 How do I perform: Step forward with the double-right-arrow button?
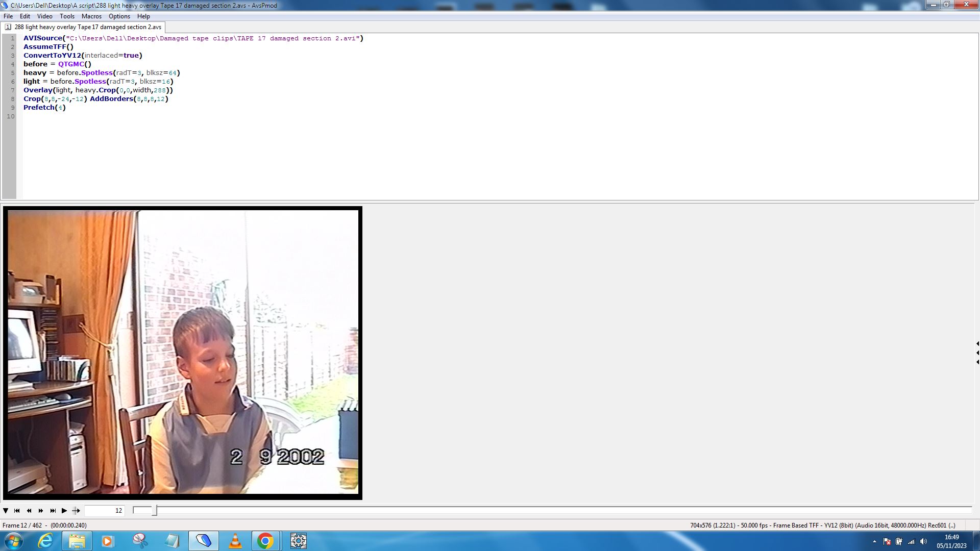[x=41, y=511]
